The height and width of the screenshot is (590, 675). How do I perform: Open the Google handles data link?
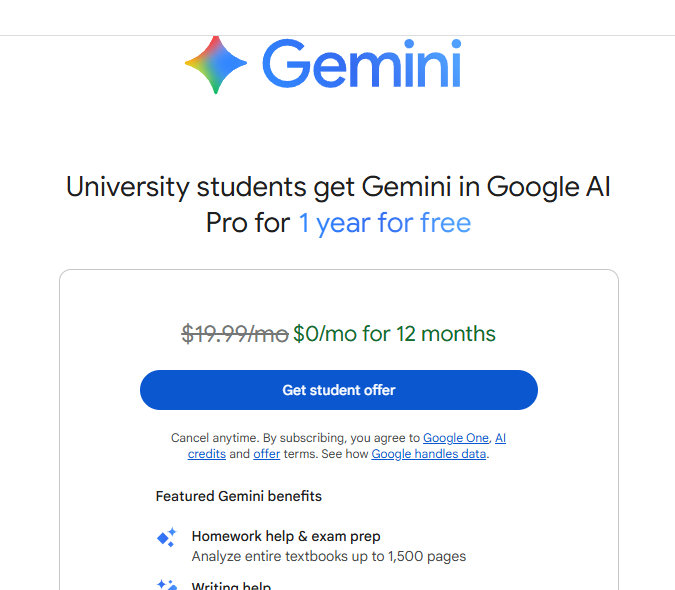[x=428, y=454]
